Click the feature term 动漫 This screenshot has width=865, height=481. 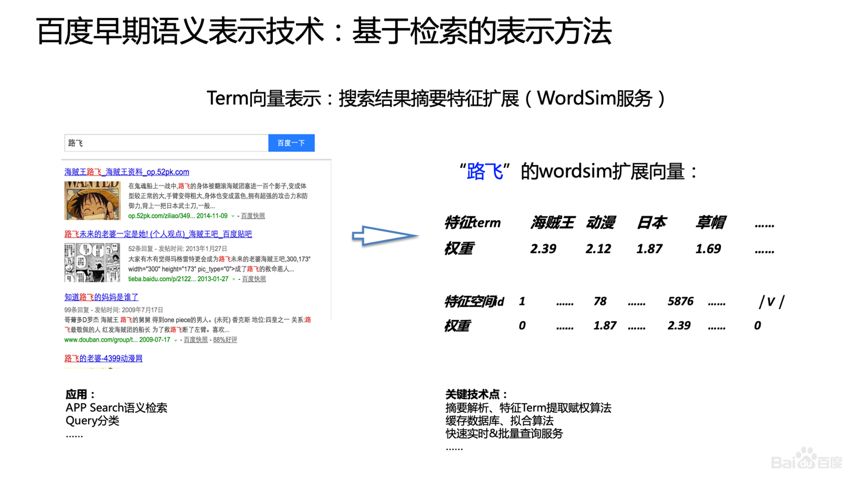600,223
